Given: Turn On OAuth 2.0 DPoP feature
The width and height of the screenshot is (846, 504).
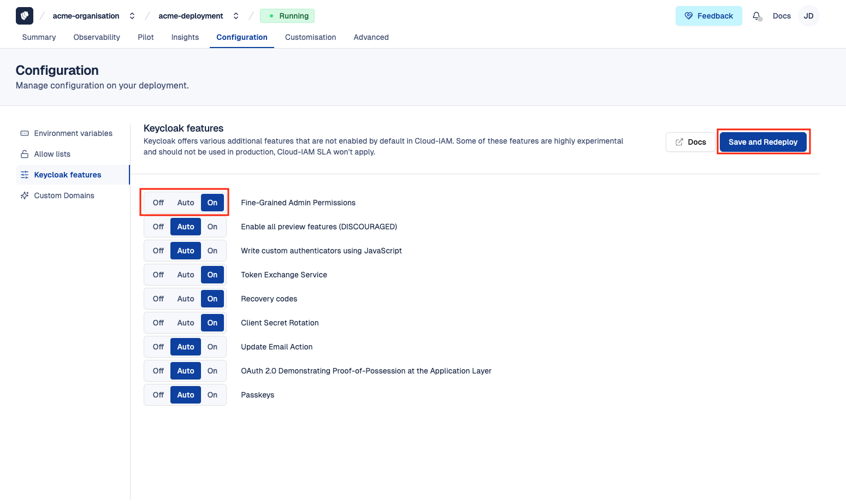Looking at the screenshot, I should 212,371.
